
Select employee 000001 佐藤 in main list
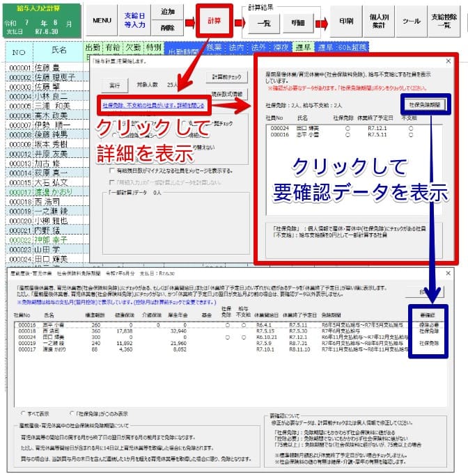[45, 67]
